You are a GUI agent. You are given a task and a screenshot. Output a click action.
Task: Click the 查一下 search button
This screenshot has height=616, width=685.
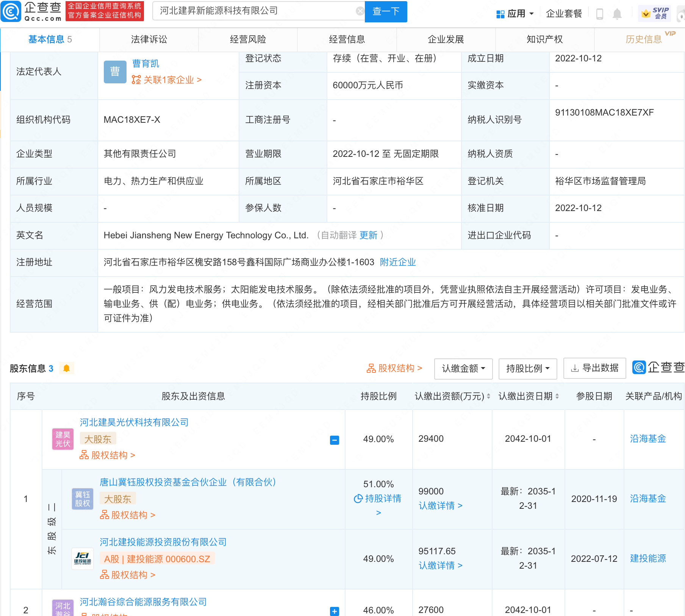(x=386, y=11)
